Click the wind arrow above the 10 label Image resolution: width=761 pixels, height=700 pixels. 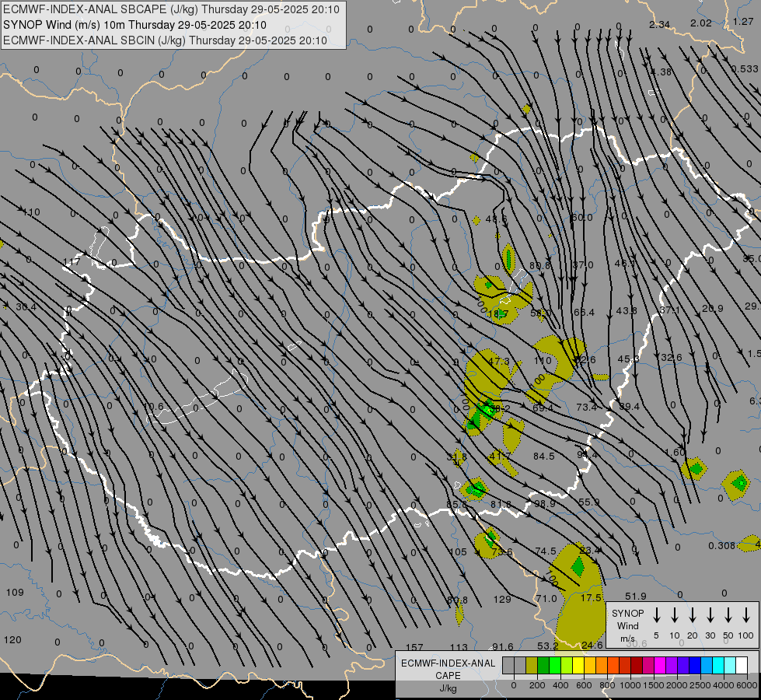[x=674, y=615]
